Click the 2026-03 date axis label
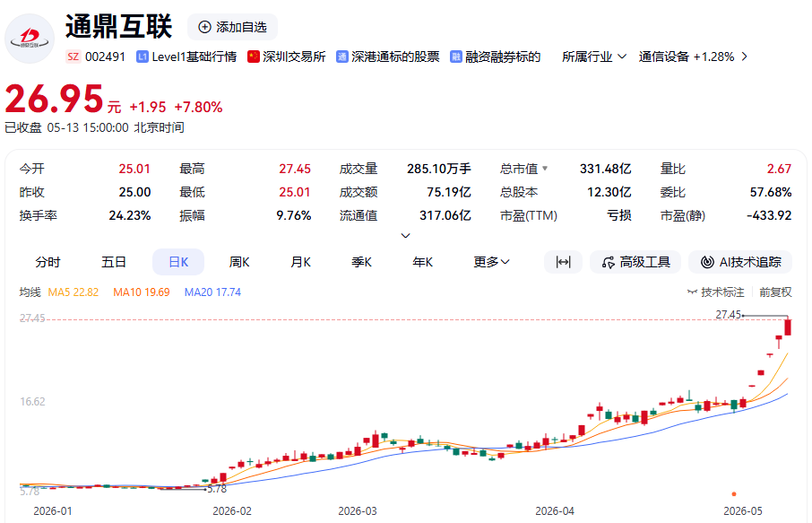The height and width of the screenshot is (523, 812). point(358,511)
